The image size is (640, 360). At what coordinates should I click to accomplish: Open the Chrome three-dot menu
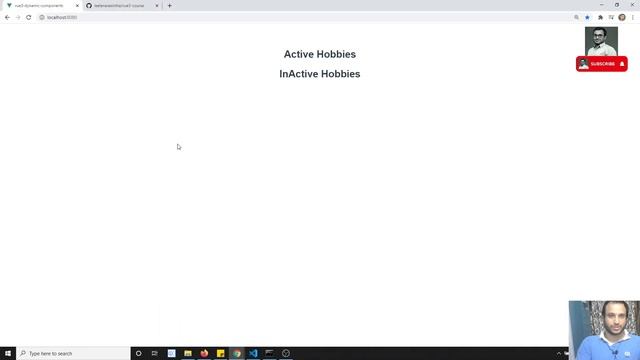tap(633, 18)
